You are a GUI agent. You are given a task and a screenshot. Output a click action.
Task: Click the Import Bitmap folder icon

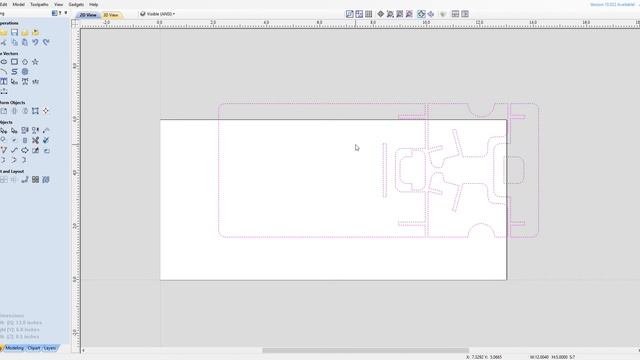36,32
